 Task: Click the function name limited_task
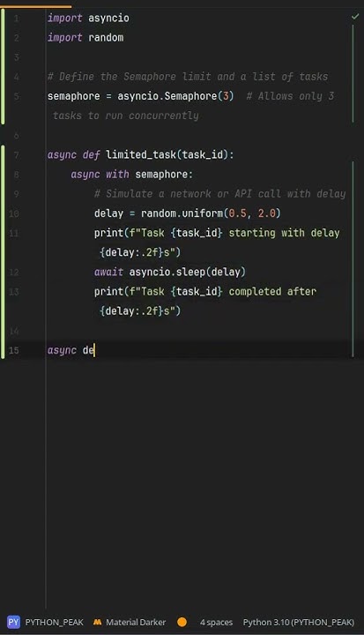(x=141, y=154)
